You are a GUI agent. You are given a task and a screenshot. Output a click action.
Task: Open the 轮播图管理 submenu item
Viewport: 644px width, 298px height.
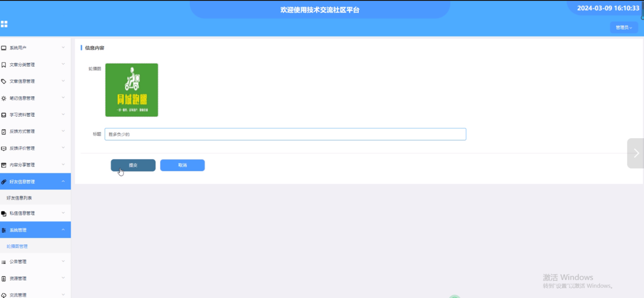tap(17, 247)
